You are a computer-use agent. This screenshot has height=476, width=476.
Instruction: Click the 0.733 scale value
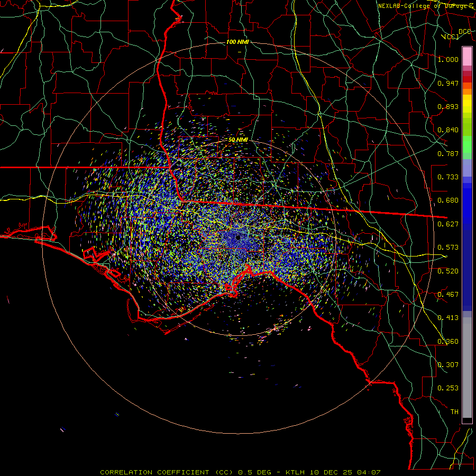448,177
